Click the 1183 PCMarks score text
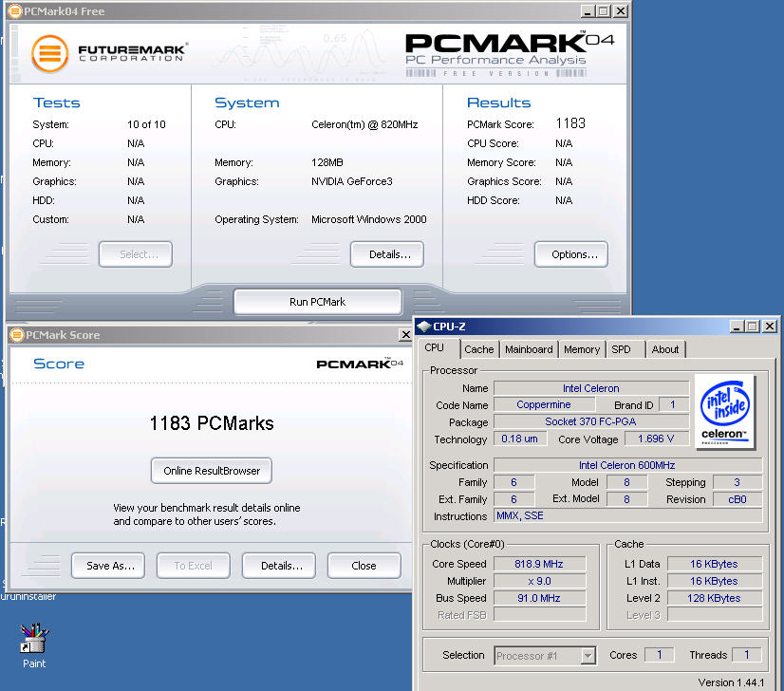Viewport: 784px width, 691px height. click(212, 423)
